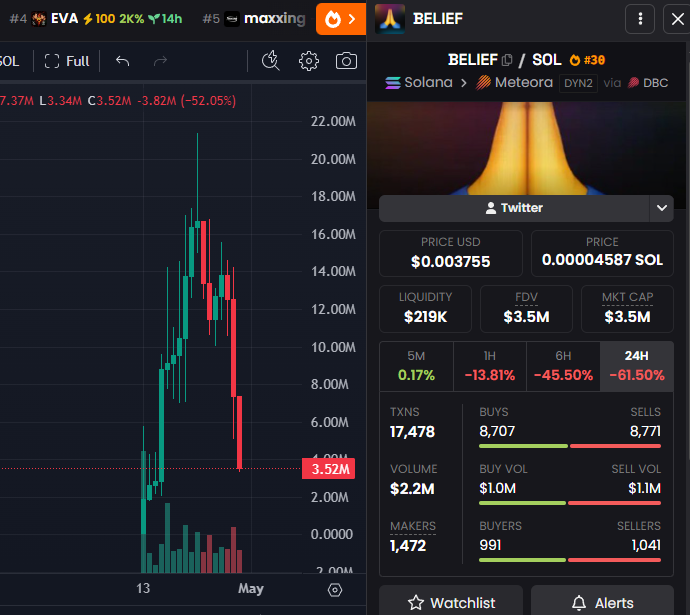
Task: Click the Solana chain link
Action: [419, 83]
